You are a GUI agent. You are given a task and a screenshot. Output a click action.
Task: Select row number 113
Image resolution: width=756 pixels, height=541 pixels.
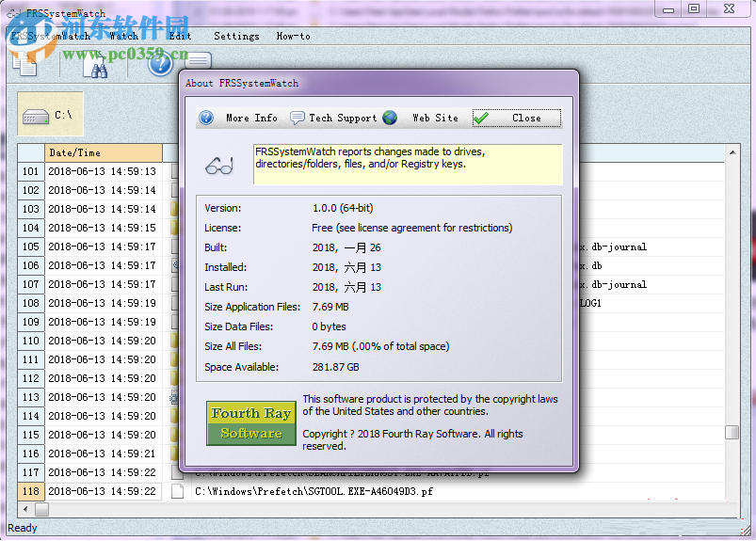click(31, 397)
